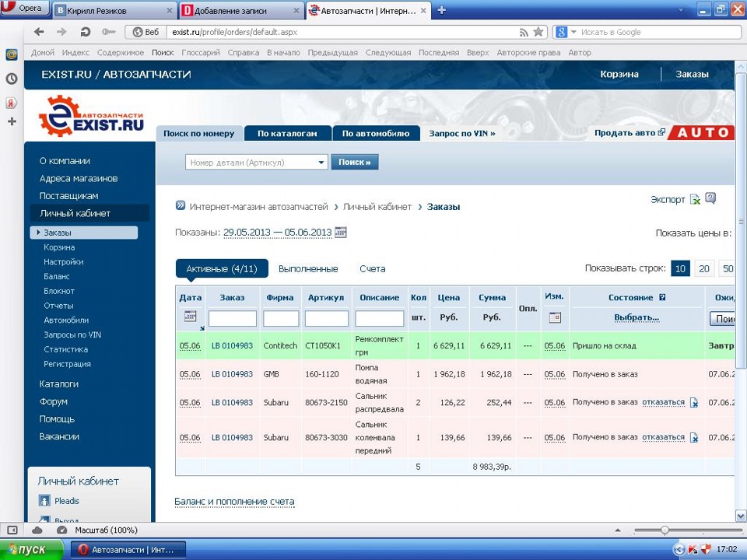Open Настройки in sidebar menu
The height and width of the screenshot is (560, 747).
point(63,262)
